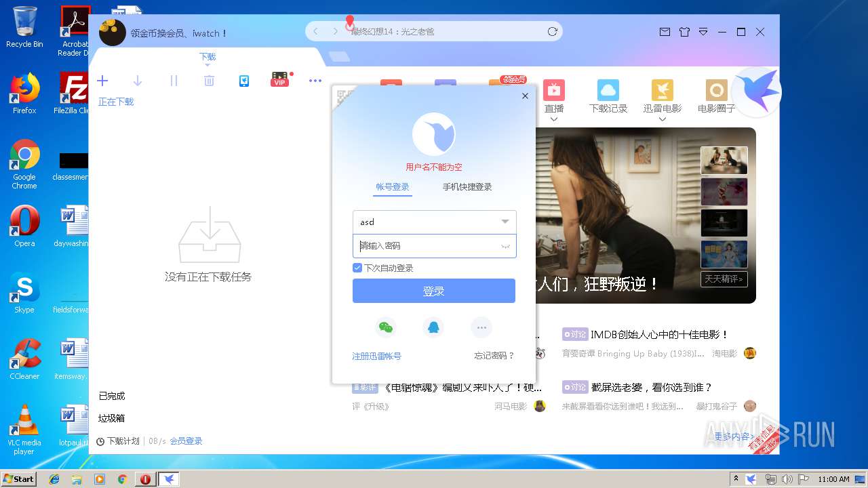868x488 pixels.
Task: Open Firefox desktop shortcut
Action: point(24,94)
